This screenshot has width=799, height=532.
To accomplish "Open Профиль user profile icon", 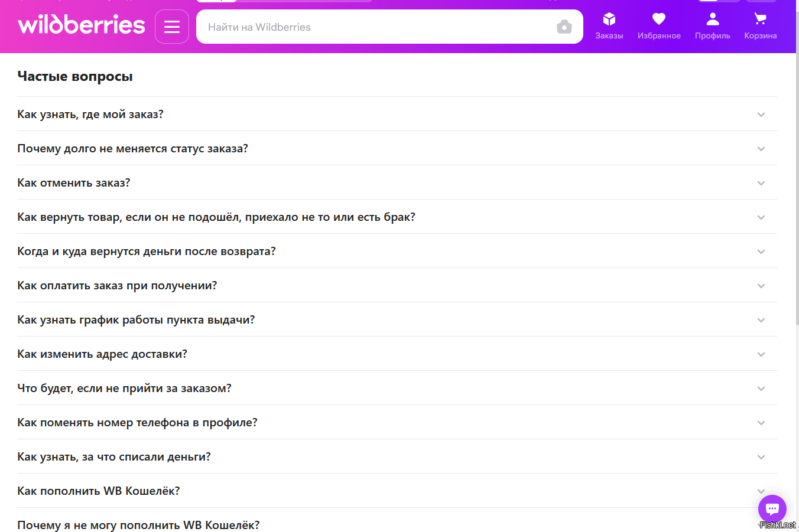I will click(713, 27).
